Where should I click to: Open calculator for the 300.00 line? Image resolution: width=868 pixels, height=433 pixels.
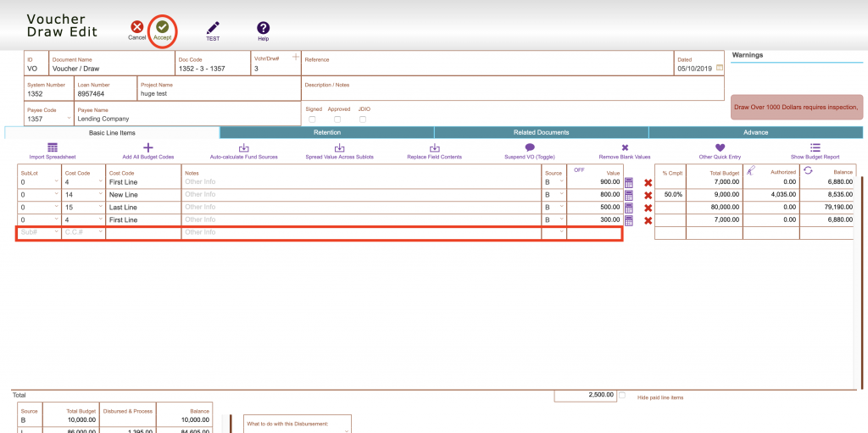tap(629, 220)
